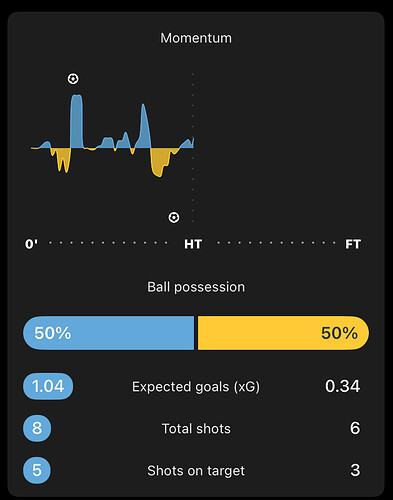
Task: Click the Expected goals (xG) label
Action: click(196, 387)
